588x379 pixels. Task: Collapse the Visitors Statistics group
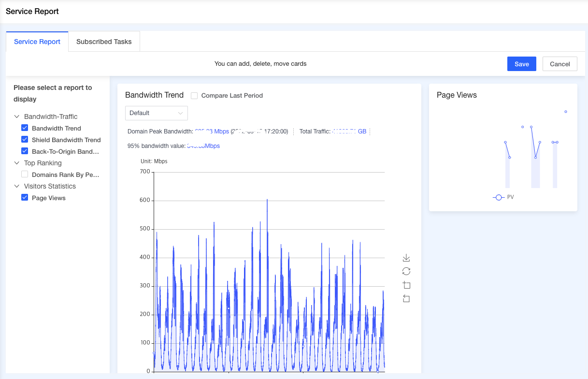(x=17, y=186)
